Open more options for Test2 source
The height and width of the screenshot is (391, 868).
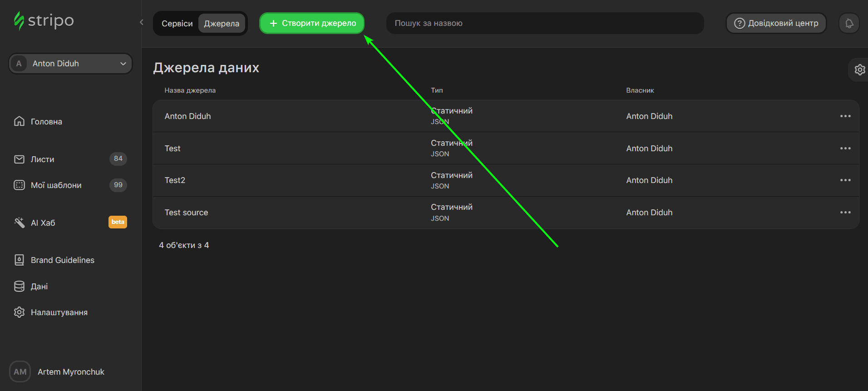tap(845, 180)
